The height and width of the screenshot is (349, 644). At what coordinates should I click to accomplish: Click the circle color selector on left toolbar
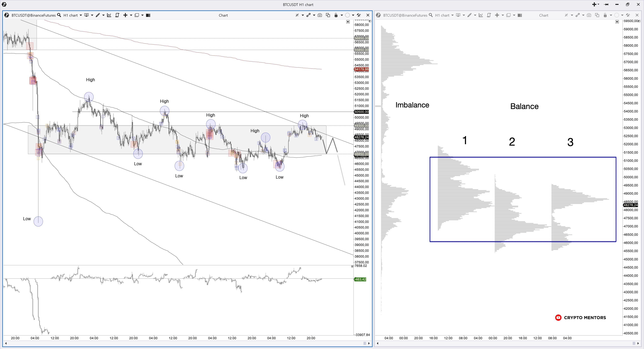[347, 15]
